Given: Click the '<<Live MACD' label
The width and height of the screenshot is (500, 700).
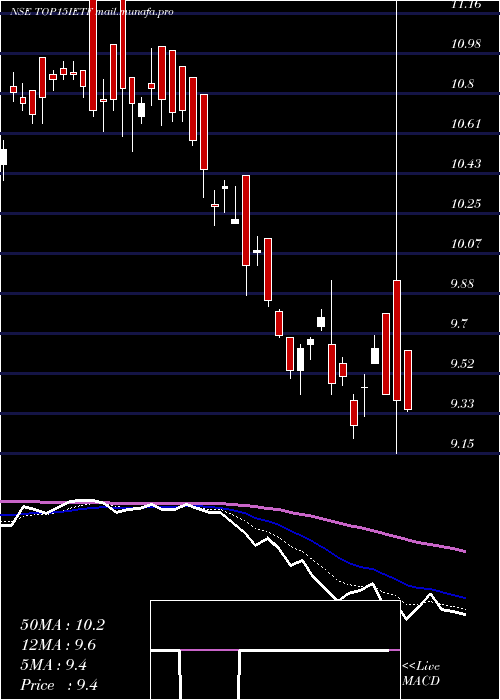Looking at the screenshot, I should coord(421,674).
